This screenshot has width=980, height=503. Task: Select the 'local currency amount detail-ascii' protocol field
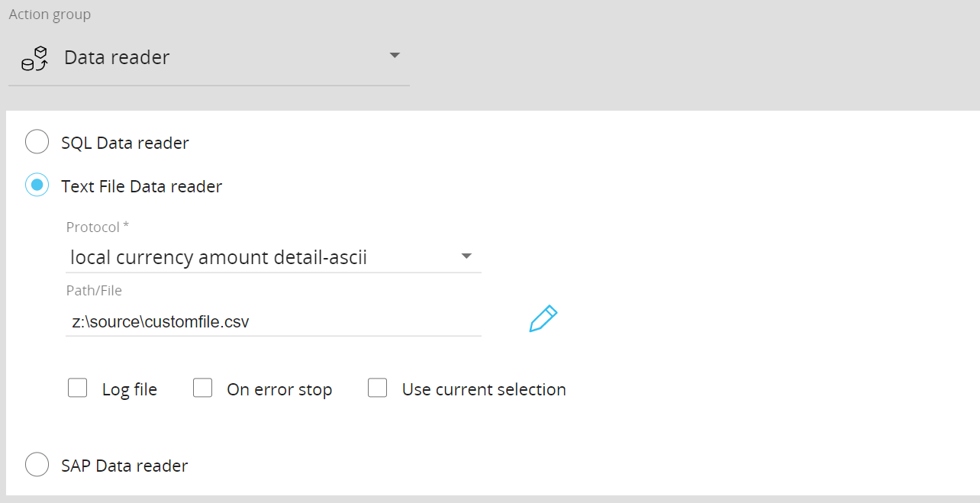273,257
